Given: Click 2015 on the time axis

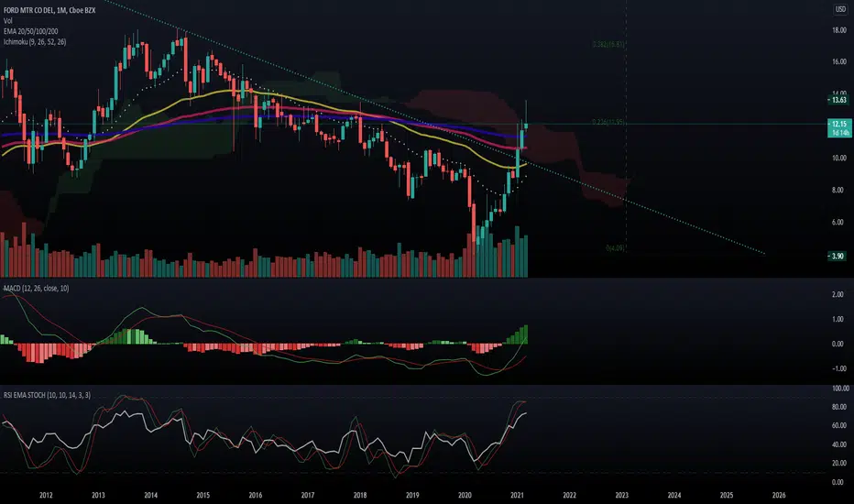Looking at the screenshot, I should [203, 495].
